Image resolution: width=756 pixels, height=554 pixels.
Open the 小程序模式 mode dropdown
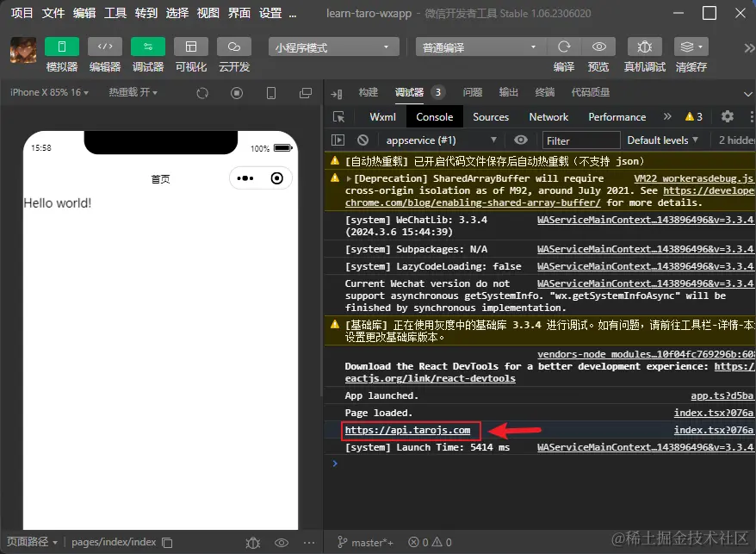click(x=333, y=47)
